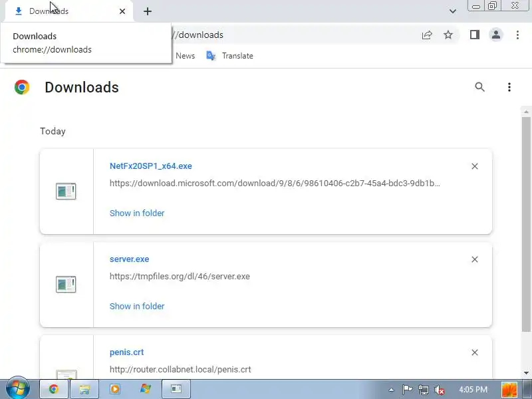The width and height of the screenshot is (532, 399).
Task: Show server.exe in folder
Action: [x=137, y=306]
